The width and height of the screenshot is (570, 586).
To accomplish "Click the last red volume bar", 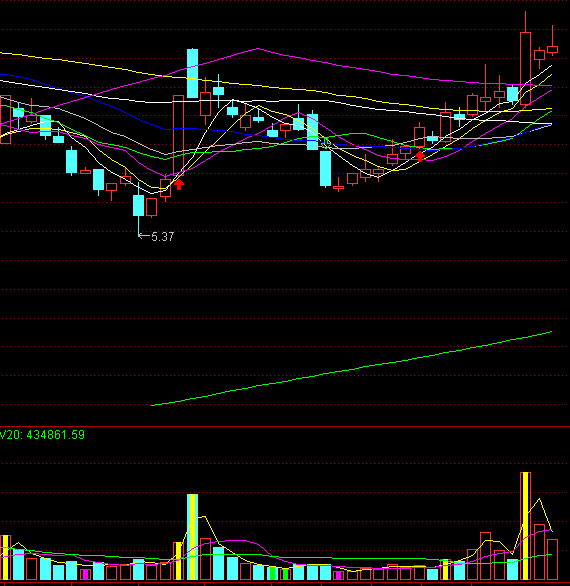I will (552, 559).
